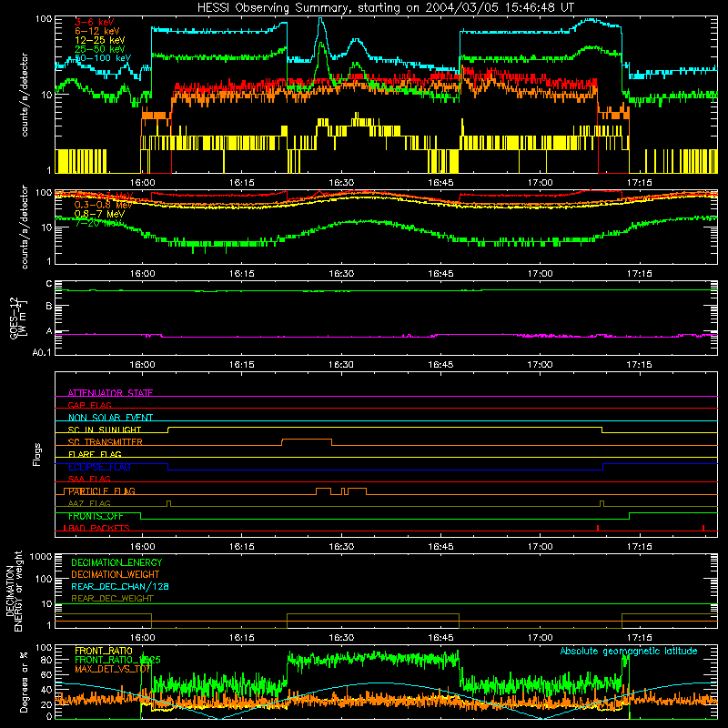This screenshot has width=728, height=728.
Task: Click the DECIMATION_WEIGHT legend label
Action: coord(116,574)
